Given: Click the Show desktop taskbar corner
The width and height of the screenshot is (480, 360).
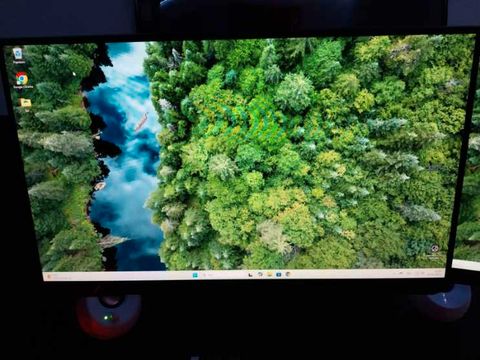Looking at the screenshot, I should click(x=444, y=273).
